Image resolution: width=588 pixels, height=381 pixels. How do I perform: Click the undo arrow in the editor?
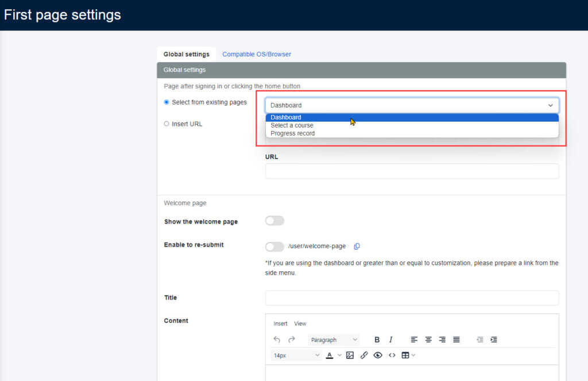pos(277,340)
